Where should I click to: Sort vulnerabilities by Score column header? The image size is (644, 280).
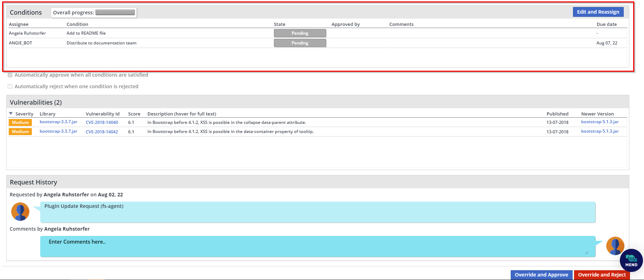(134, 114)
